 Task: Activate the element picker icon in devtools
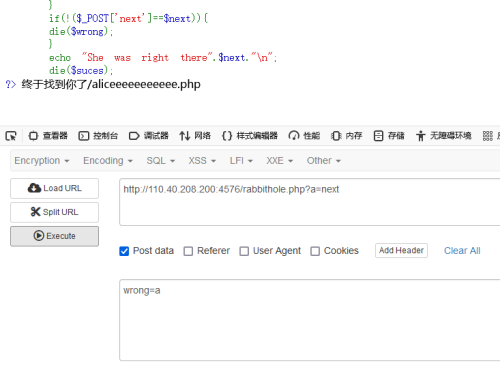tap(11, 136)
